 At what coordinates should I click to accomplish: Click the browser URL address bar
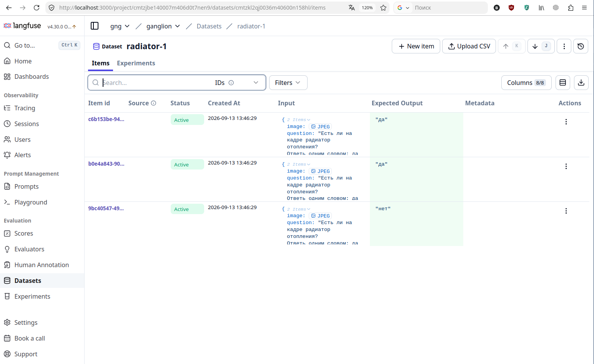pyautogui.click(x=192, y=8)
